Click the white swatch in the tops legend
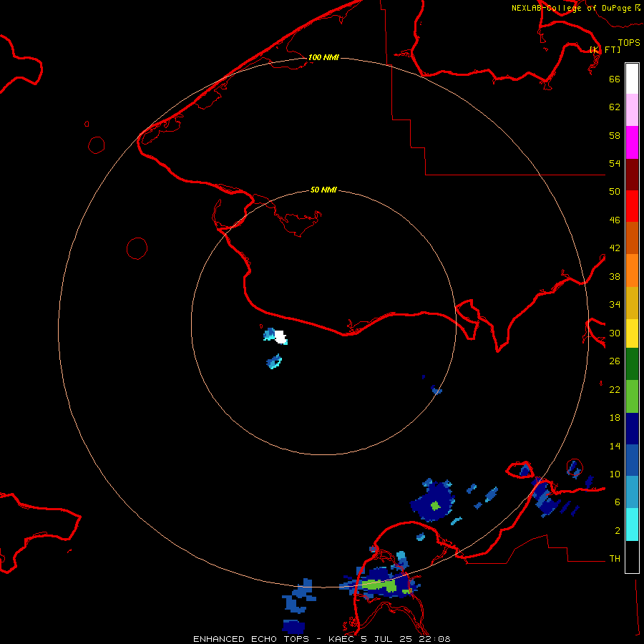 [632, 79]
